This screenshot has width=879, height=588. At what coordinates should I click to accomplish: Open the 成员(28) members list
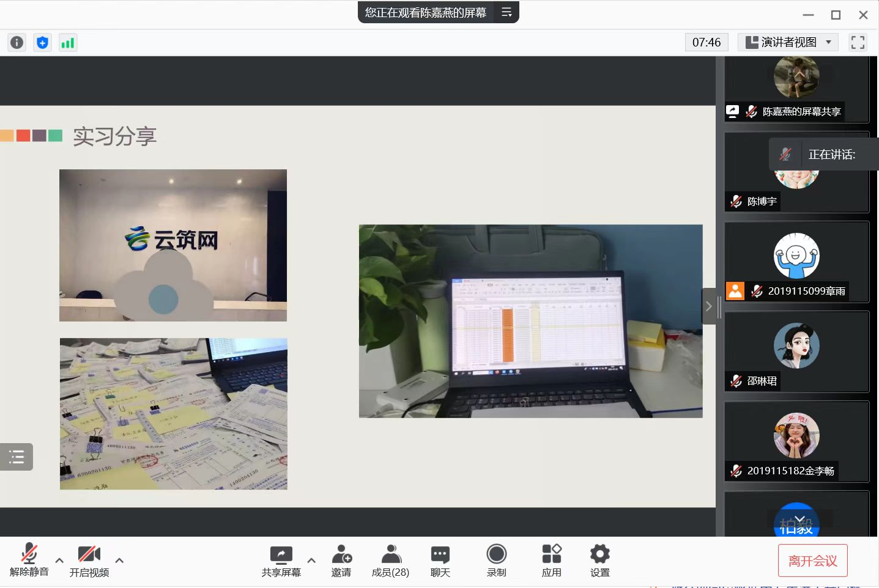click(x=390, y=560)
